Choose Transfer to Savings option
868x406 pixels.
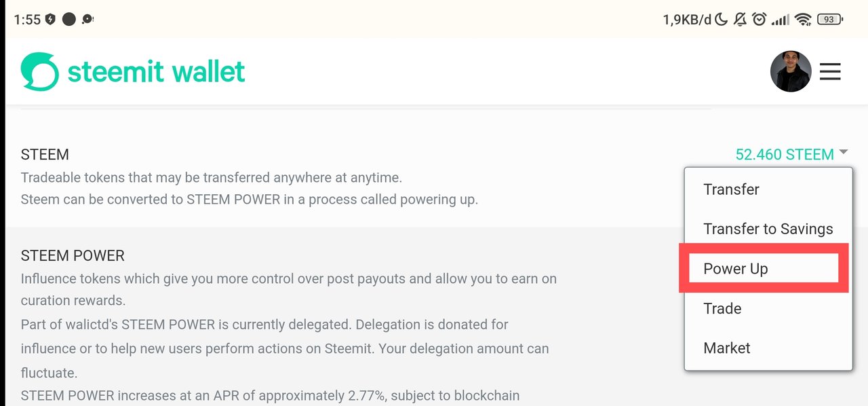pos(768,229)
